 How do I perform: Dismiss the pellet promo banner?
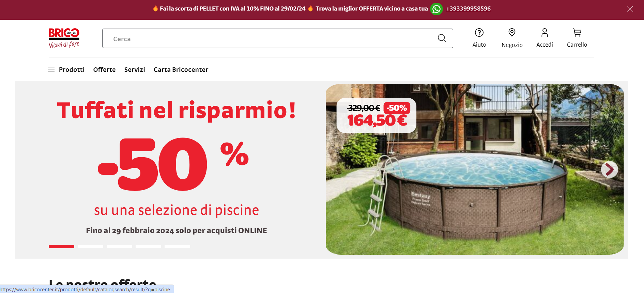click(630, 9)
